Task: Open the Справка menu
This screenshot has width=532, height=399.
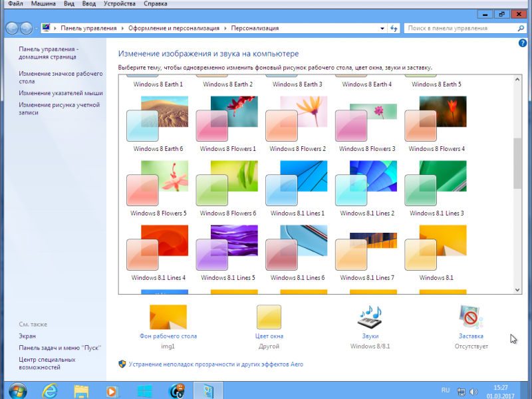Action: pyautogui.click(x=156, y=4)
